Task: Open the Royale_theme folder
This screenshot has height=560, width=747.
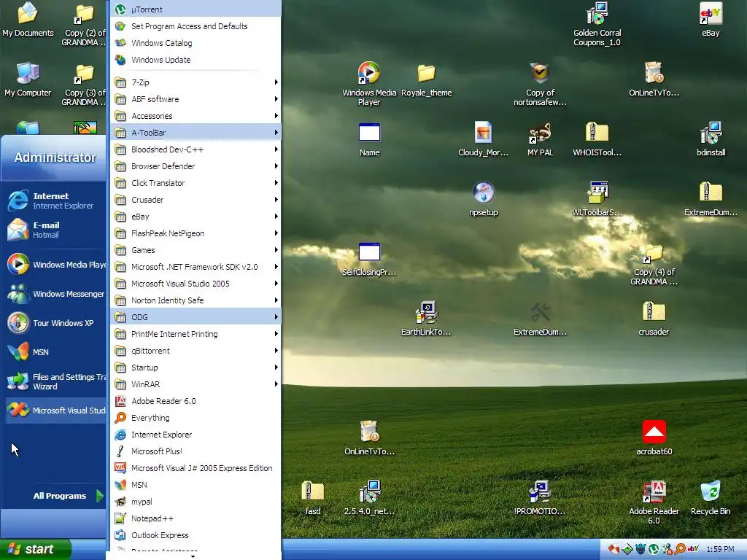Action: tap(426, 79)
